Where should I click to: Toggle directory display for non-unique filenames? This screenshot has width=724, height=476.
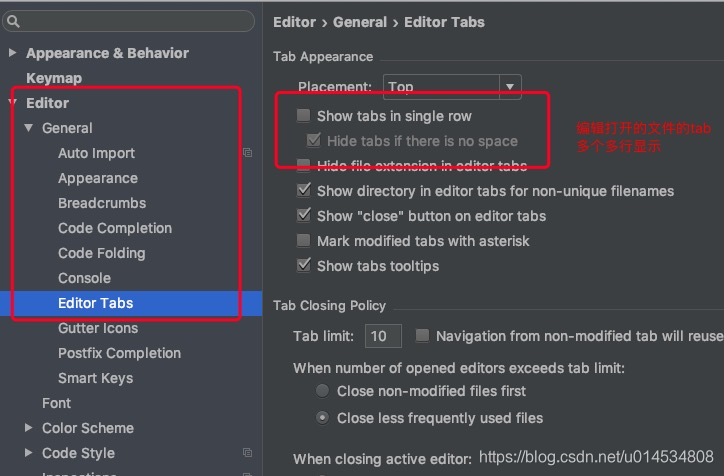(304, 191)
